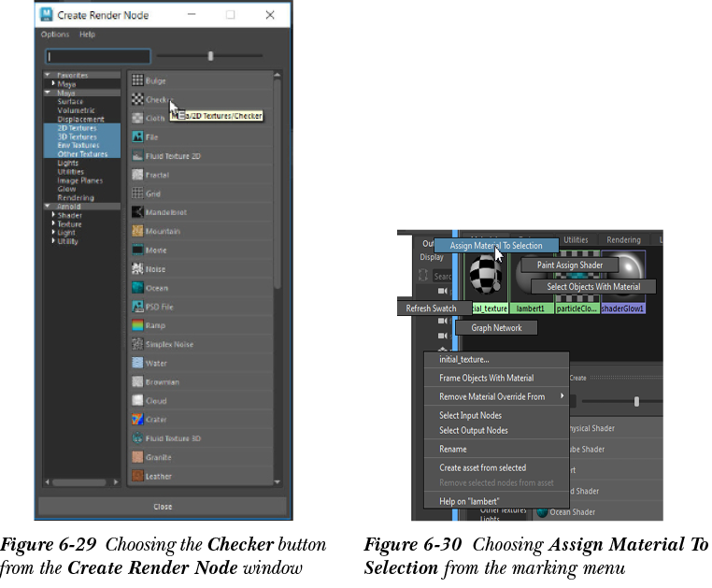Viewport: 712px width, 588px height.
Task: Select the Simplex Noise texture icon
Action: [x=137, y=344]
